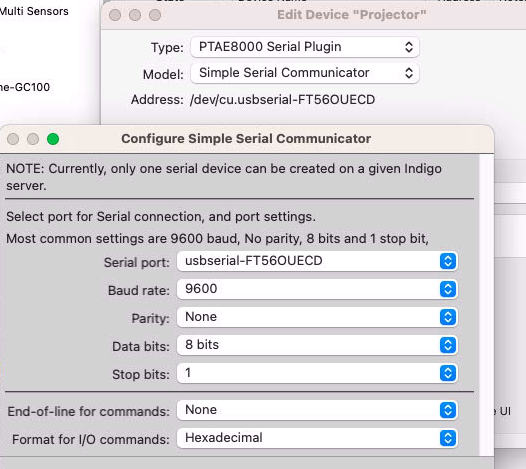The height and width of the screenshot is (469, 526).
Task: Open the End-of-line for commands dropdown
Action: (317, 410)
